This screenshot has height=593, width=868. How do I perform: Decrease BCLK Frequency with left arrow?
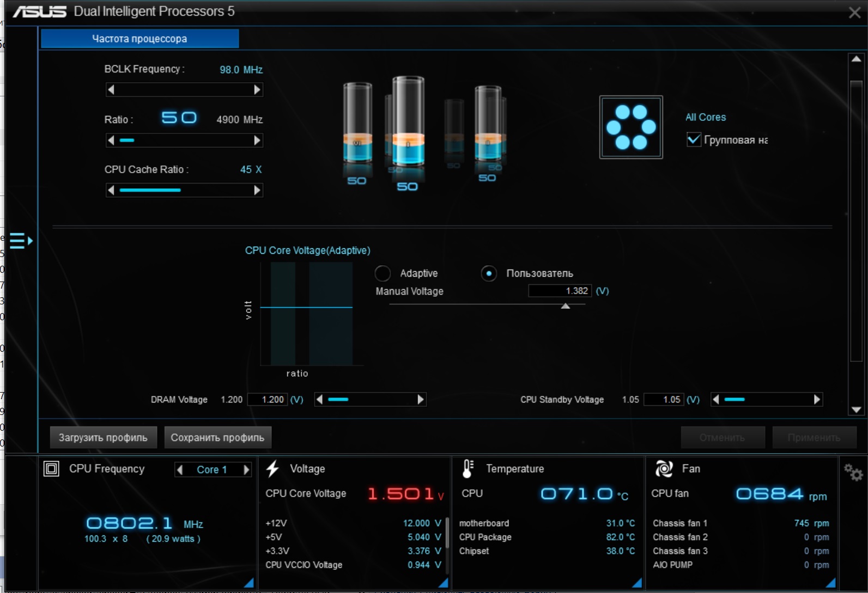point(111,90)
